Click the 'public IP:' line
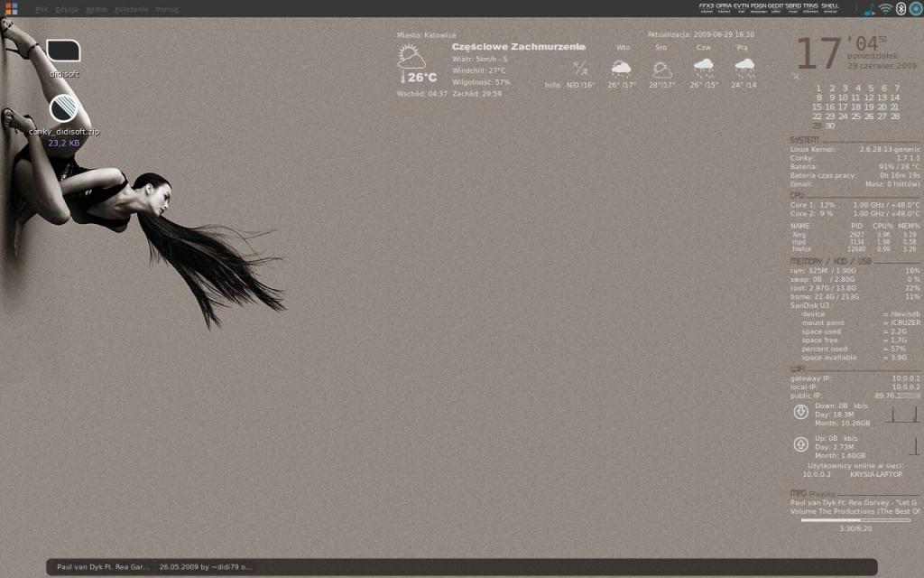924x578 pixels. [855, 396]
